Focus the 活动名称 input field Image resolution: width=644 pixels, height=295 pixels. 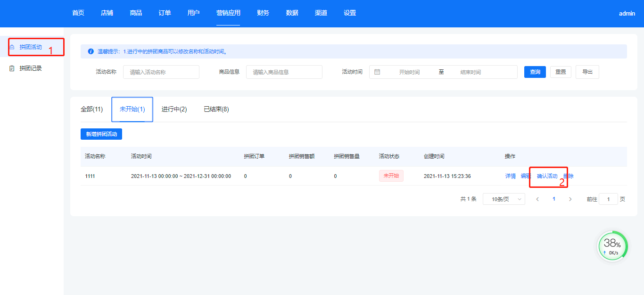pyautogui.click(x=161, y=72)
